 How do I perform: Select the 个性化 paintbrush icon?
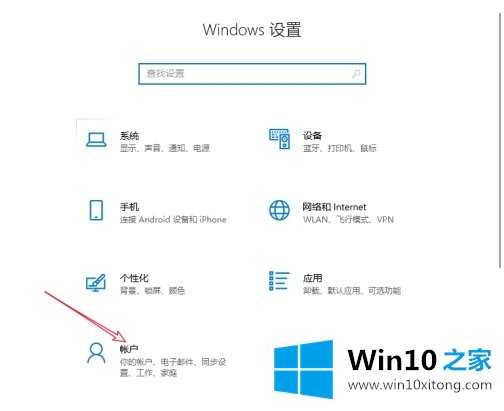tap(96, 282)
